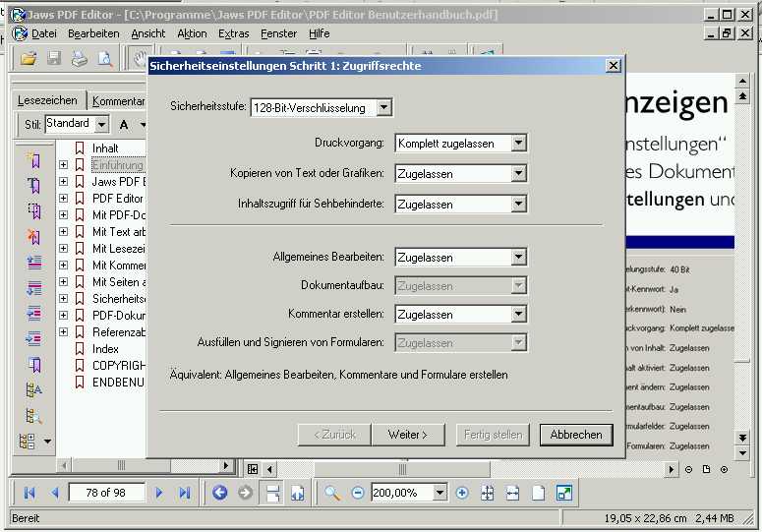
Task: Click the bookmark tree search magnifier icon
Action: (x=33, y=416)
